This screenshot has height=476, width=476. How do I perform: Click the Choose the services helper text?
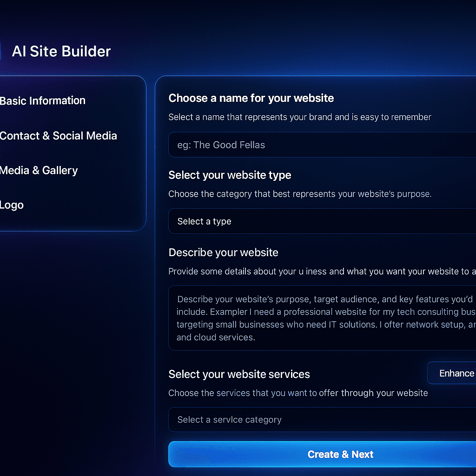[298, 393]
